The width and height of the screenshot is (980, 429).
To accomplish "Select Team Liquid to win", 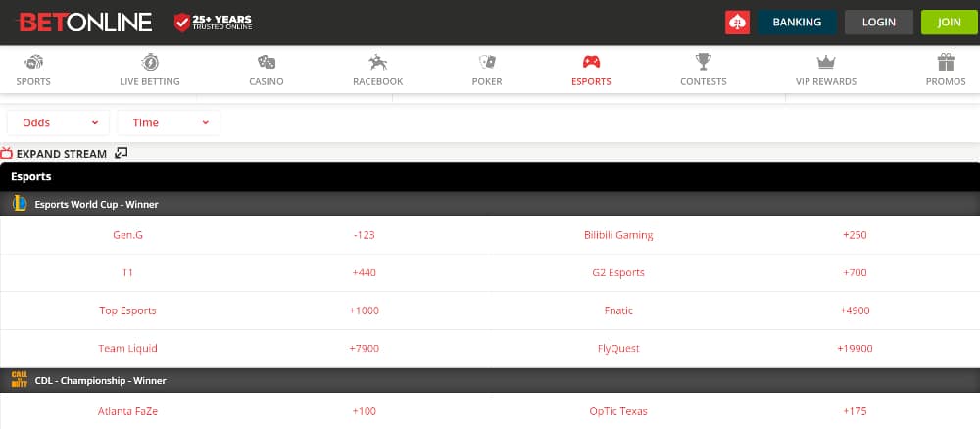I will pos(127,349).
